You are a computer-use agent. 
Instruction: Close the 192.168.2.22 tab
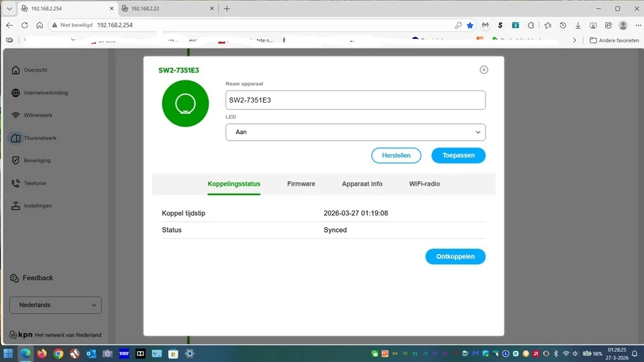212,8
